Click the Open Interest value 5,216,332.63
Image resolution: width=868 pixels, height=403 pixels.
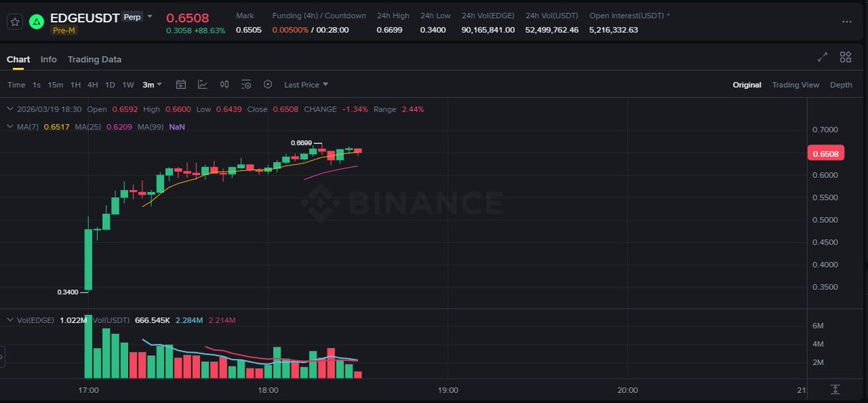[613, 30]
